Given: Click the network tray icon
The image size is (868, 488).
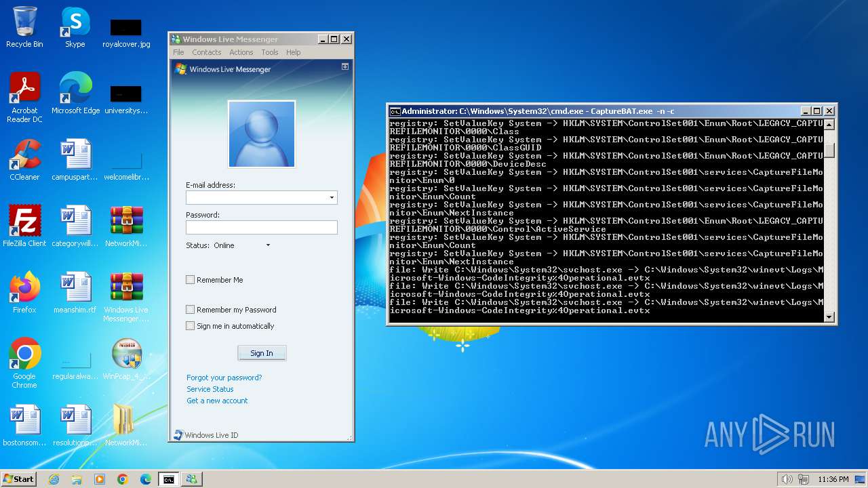Looking at the screenshot, I should point(802,479).
